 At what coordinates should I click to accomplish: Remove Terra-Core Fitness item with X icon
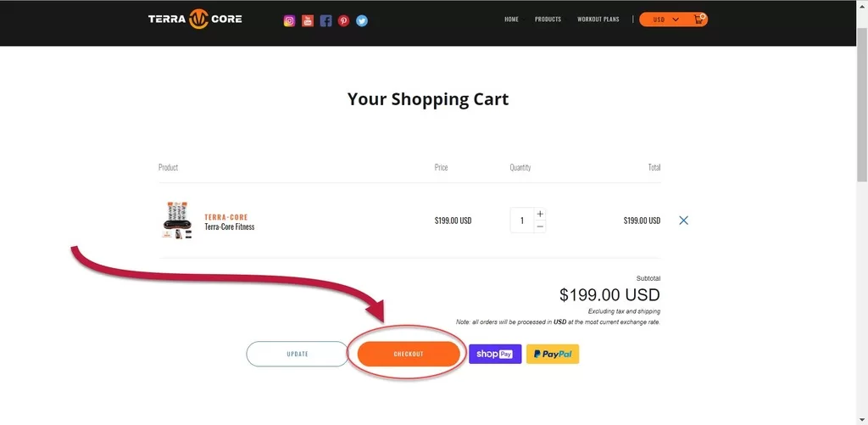tap(684, 221)
